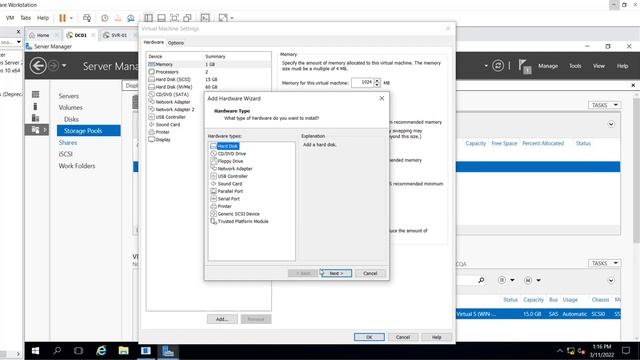The width and height of the screenshot is (640, 360).
Task: Open Internet Explorer from taskbar
Action: point(101,351)
